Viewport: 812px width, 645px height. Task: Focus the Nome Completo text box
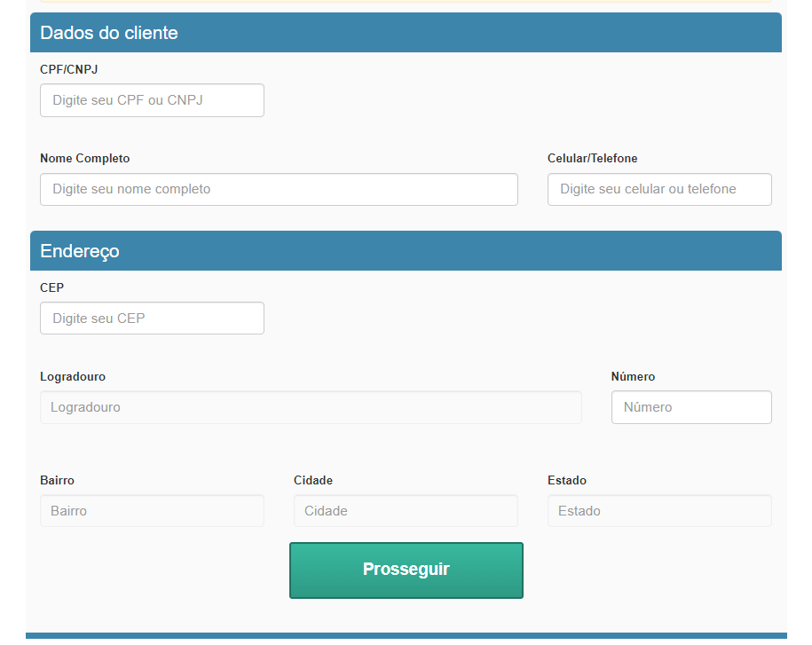[x=279, y=189]
